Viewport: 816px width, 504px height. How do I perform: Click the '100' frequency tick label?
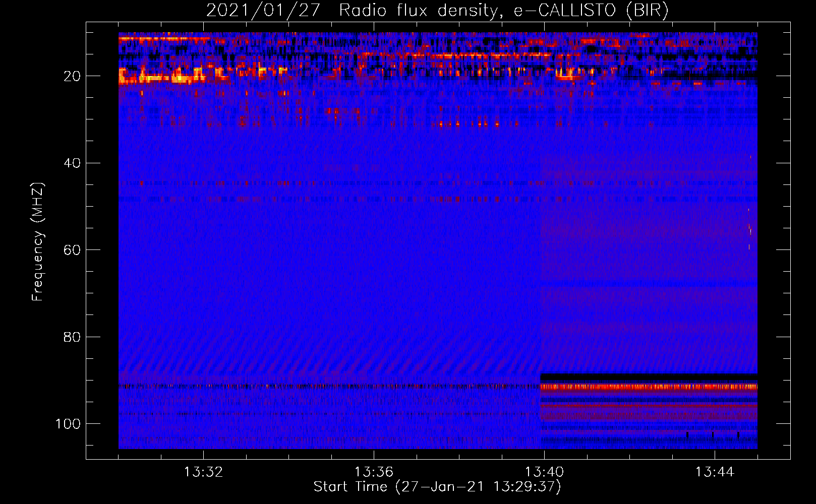(x=68, y=424)
